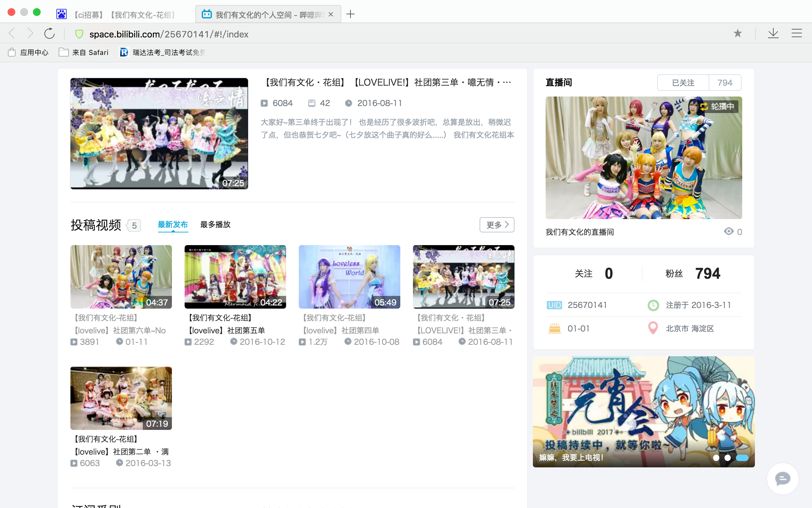Screen dimensions: 812x508
Task: Click the text 注册于 2016-3-11
Action: coord(698,305)
